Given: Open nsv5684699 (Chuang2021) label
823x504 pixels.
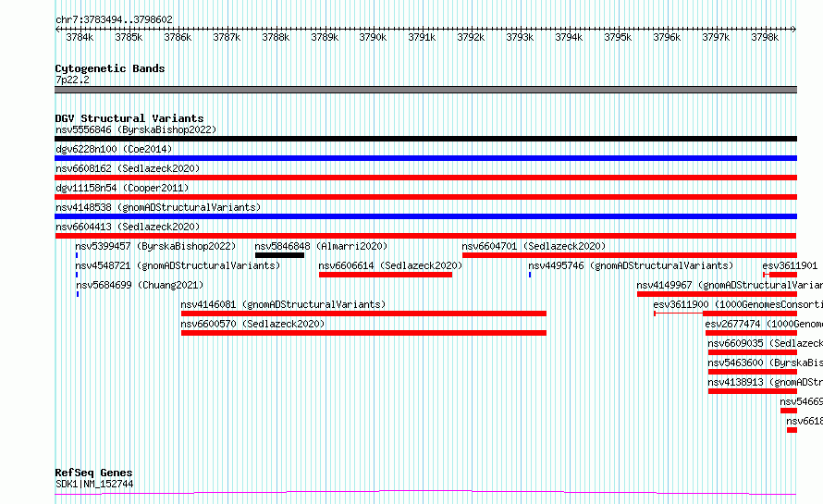Looking at the screenshot, I should coord(140,285).
